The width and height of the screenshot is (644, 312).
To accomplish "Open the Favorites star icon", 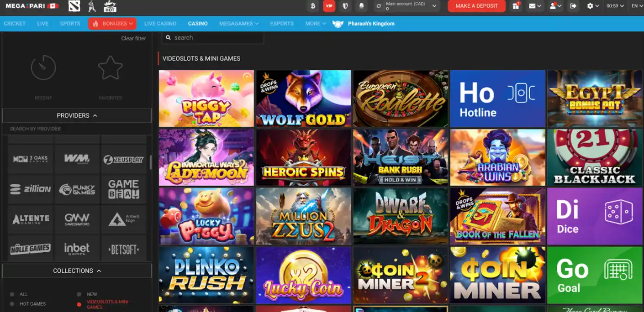I will pos(111,68).
